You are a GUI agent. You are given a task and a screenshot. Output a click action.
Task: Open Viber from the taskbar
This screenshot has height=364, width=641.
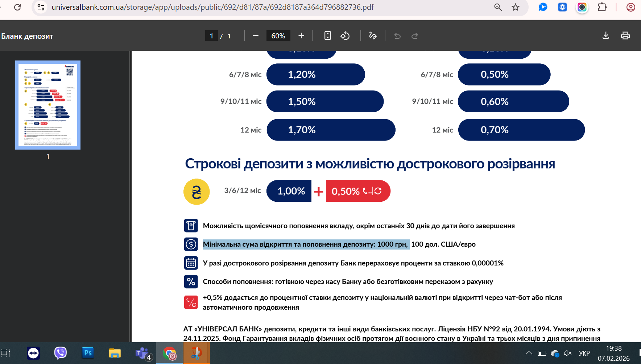[x=61, y=353]
